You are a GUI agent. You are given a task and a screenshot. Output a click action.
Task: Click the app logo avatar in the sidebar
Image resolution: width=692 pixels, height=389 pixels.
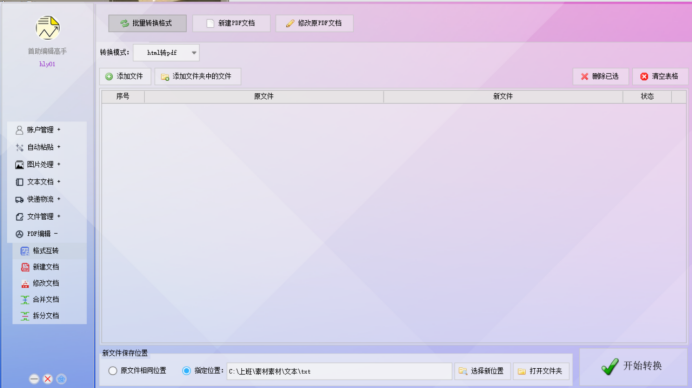[x=48, y=28]
